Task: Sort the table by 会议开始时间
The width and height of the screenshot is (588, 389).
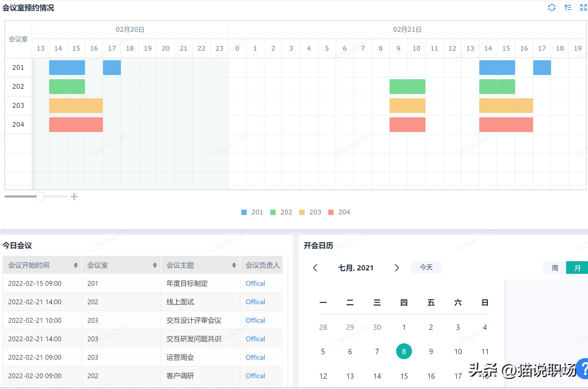Action: click(x=75, y=265)
